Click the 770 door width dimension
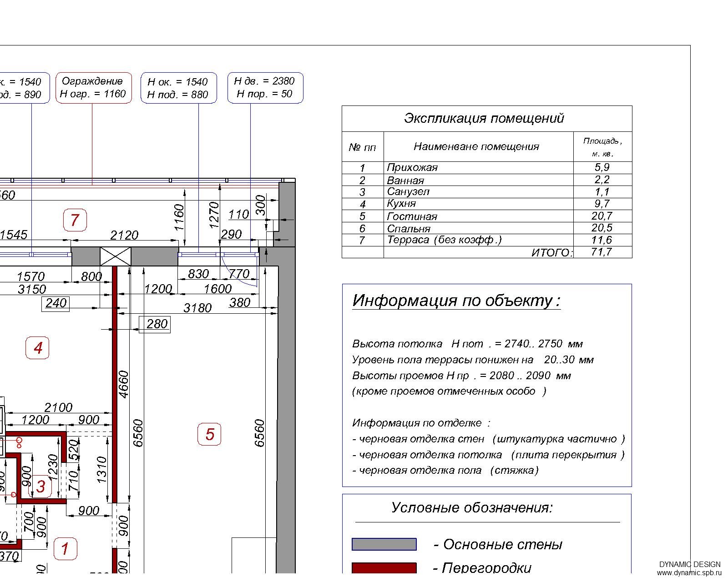 [x=239, y=274]
